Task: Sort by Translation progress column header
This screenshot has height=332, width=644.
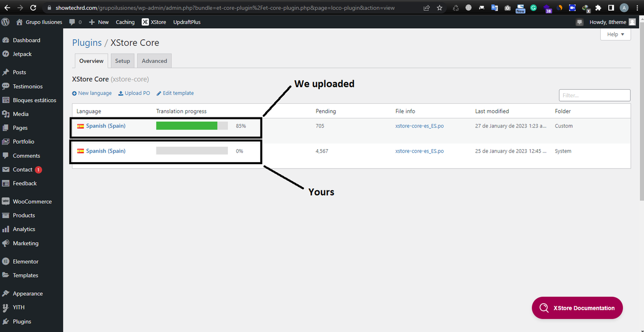Action: click(182, 111)
